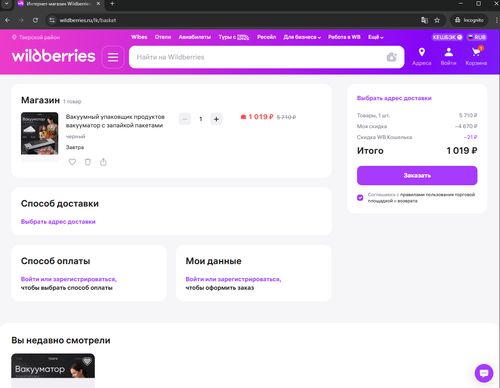Open the Корзина cart icon

476,56
